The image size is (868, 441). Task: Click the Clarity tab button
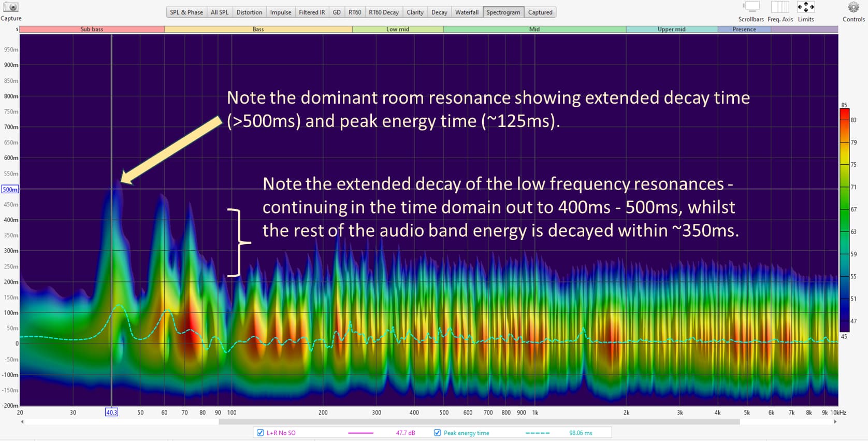tap(415, 12)
